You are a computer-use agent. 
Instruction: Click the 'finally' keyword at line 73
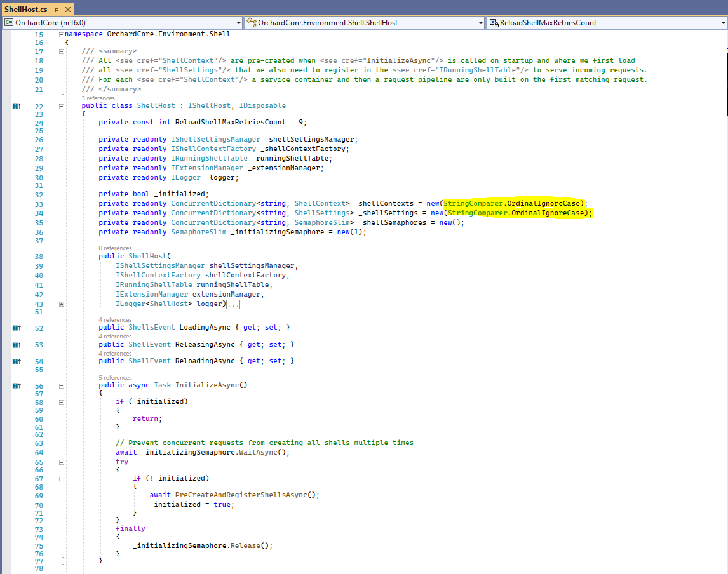pyautogui.click(x=130, y=528)
